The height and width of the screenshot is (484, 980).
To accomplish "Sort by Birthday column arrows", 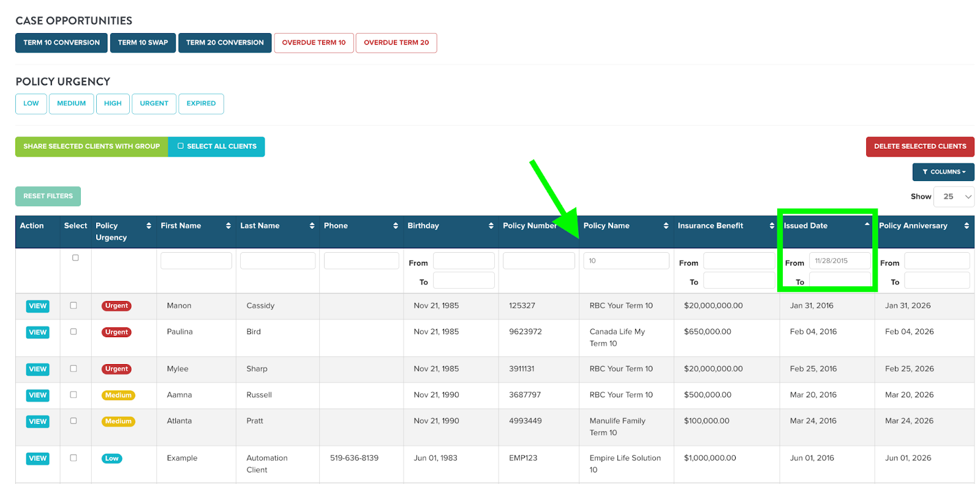I will [491, 226].
